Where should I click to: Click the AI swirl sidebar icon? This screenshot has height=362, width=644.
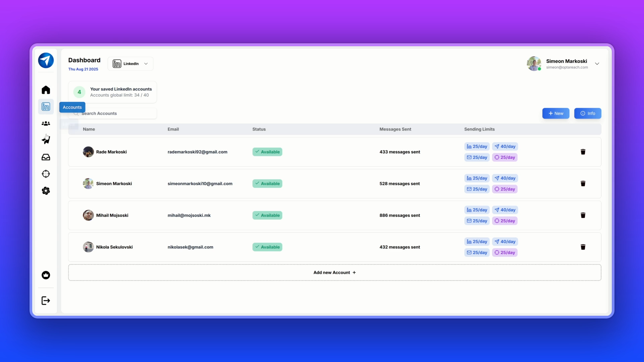(x=46, y=191)
